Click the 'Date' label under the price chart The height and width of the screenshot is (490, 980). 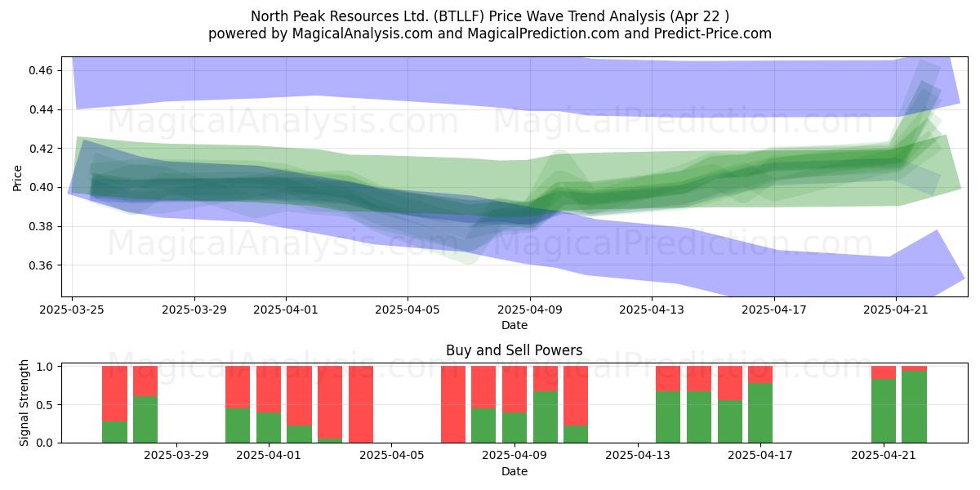point(514,325)
